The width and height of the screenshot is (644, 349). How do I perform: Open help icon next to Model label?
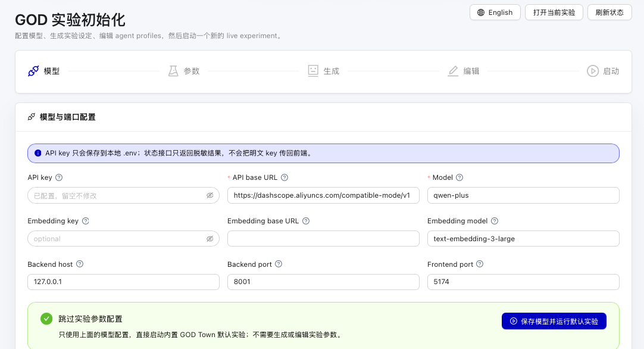pos(459,177)
